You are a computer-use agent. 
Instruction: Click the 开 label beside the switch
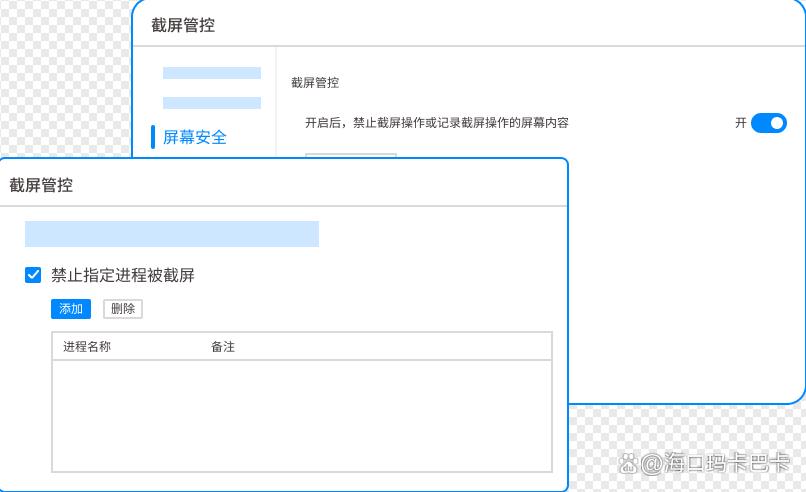tap(740, 123)
